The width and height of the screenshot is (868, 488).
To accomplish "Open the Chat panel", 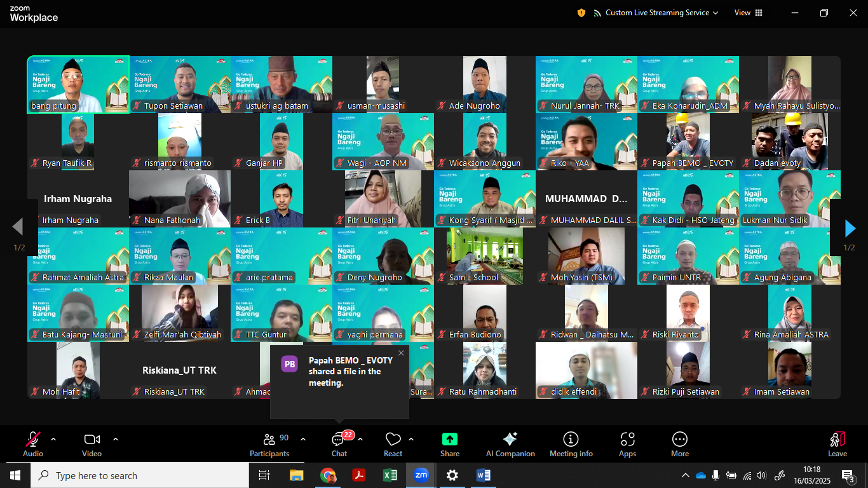I will (x=339, y=444).
